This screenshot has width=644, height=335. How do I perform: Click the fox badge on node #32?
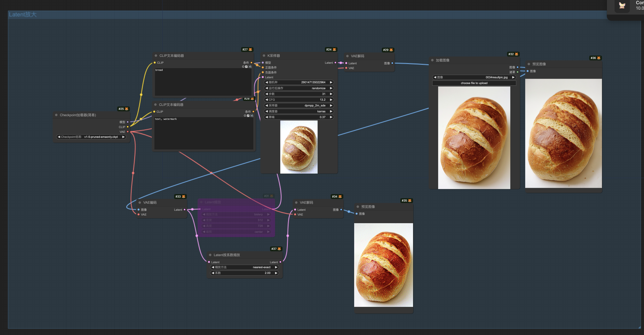tap(516, 54)
